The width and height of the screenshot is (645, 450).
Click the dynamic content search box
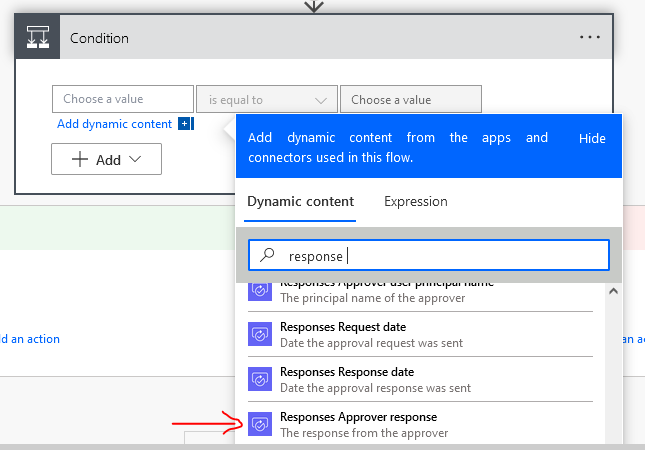[x=440, y=256]
